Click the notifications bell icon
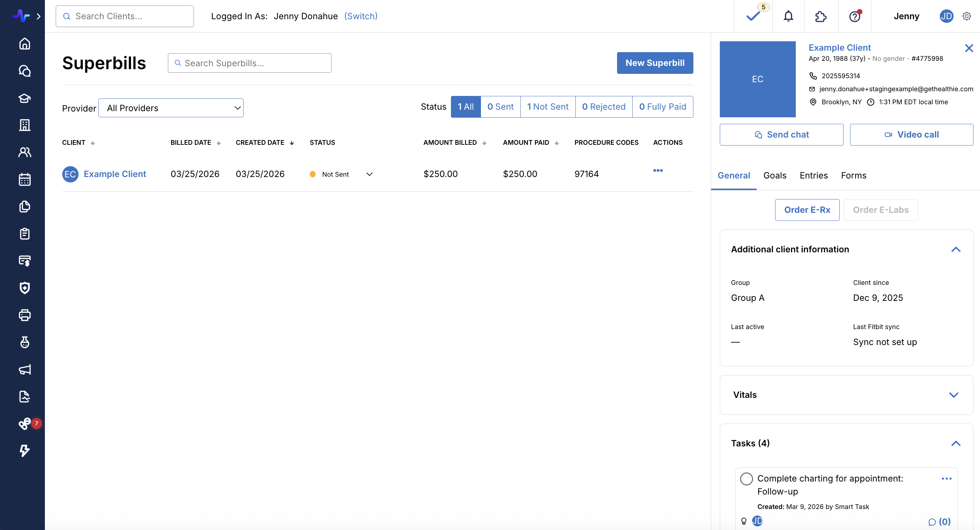Image resolution: width=980 pixels, height=530 pixels. pos(788,16)
